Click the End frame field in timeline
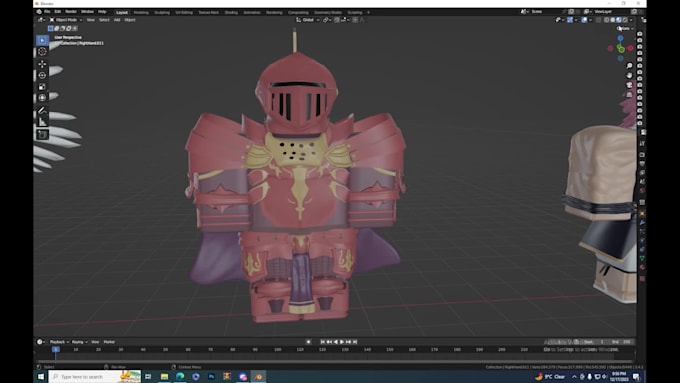The height and width of the screenshot is (383, 680). tap(621, 342)
